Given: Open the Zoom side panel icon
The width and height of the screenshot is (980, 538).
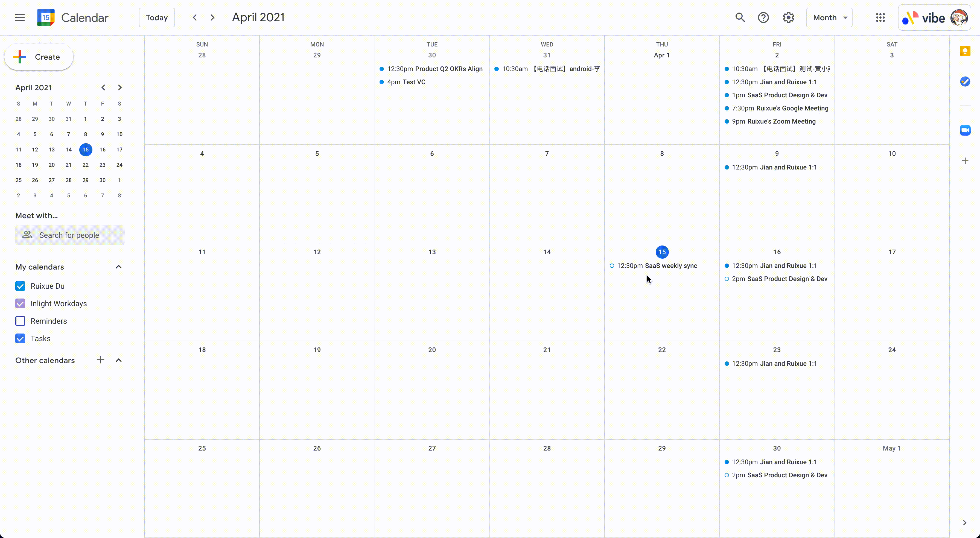Looking at the screenshot, I should (x=966, y=130).
